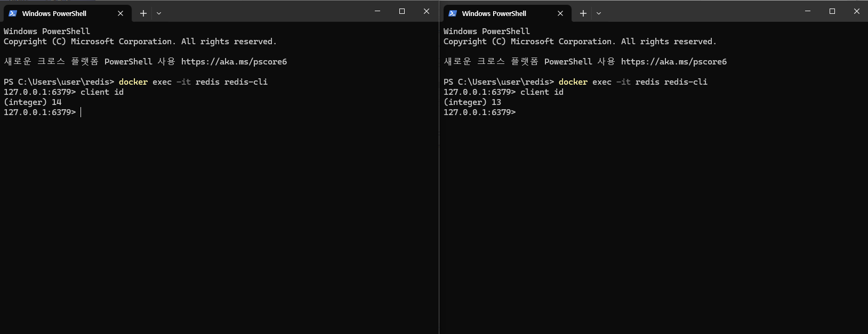Close the PowerShell tab in right window

point(560,13)
